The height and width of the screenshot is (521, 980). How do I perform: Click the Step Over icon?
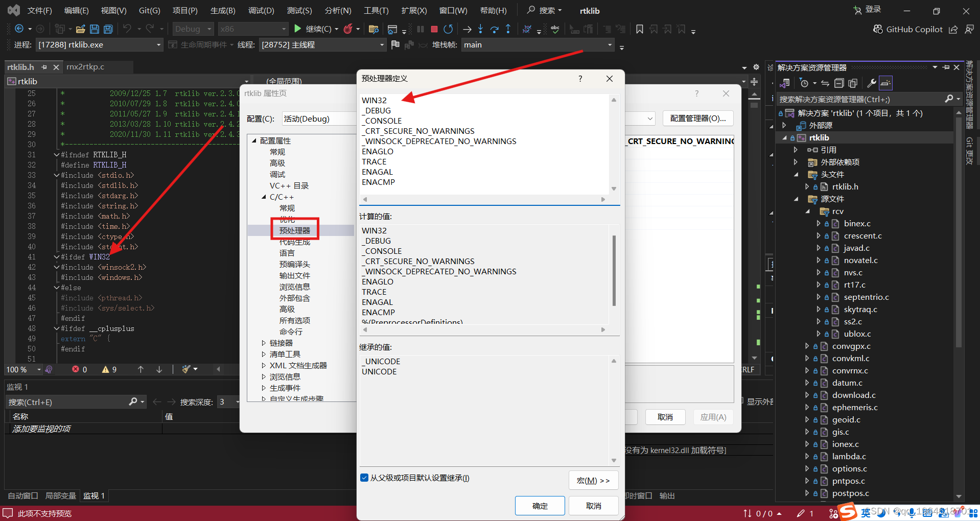(494, 29)
